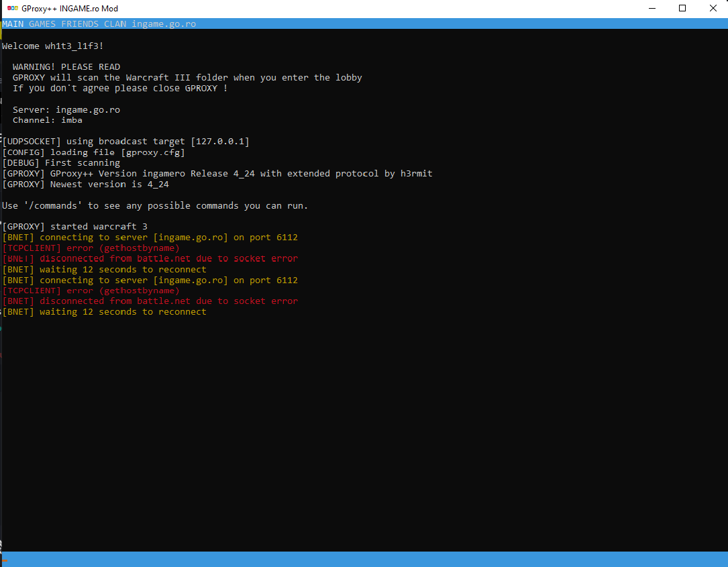Open the GAMES tab
Image resolution: width=728 pixels, height=567 pixels.
(x=42, y=23)
